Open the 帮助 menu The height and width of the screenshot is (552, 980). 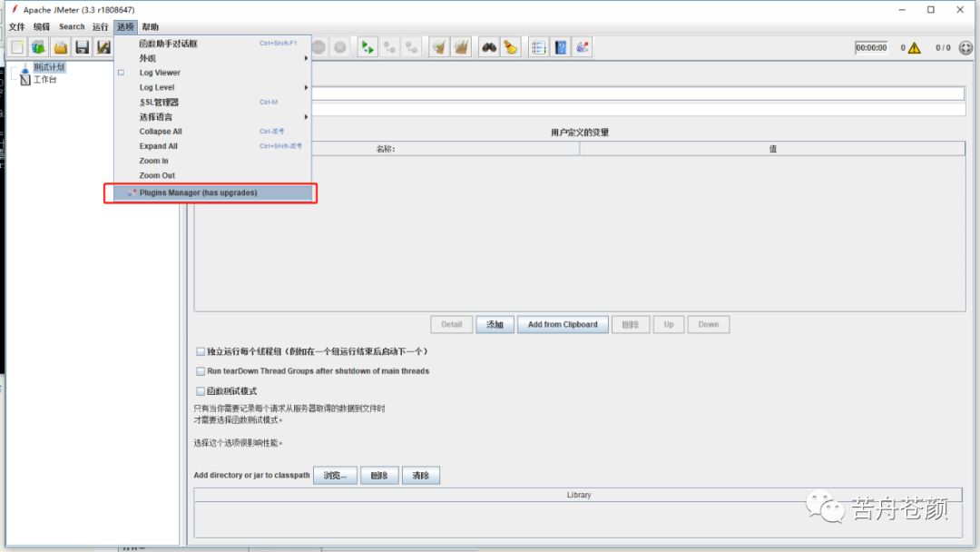150,27
